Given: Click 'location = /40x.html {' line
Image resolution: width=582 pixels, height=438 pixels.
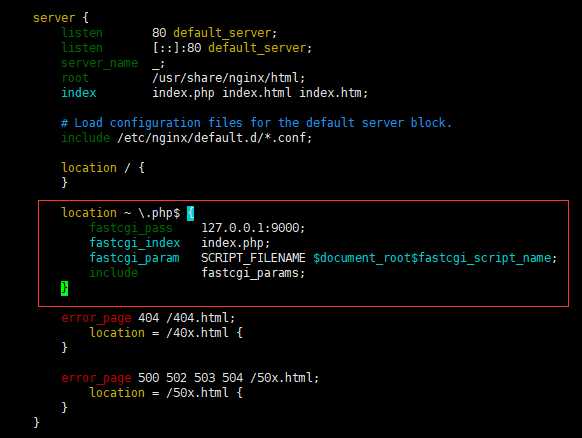Looking at the screenshot, I should click(166, 333).
